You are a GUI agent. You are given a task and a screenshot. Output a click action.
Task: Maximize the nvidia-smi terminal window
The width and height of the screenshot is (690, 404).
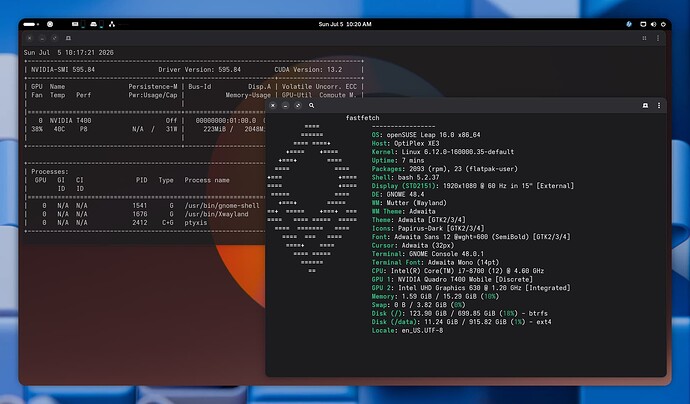coord(55,38)
